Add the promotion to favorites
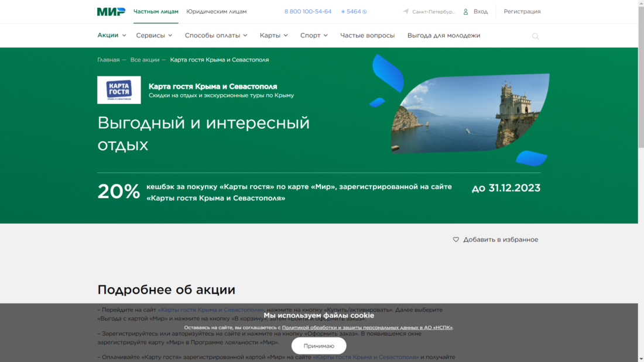 click(x=501, y=239)
